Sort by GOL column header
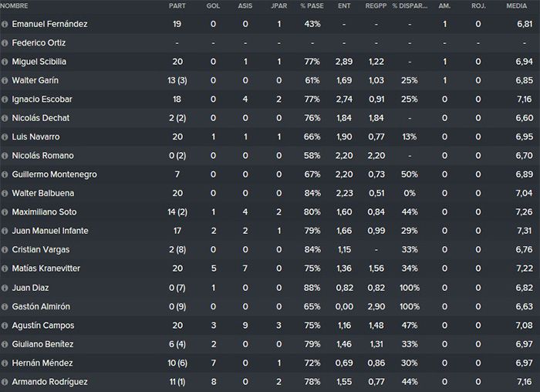The image size is (540, 392). pyautogui.click(x=213, y=6)
